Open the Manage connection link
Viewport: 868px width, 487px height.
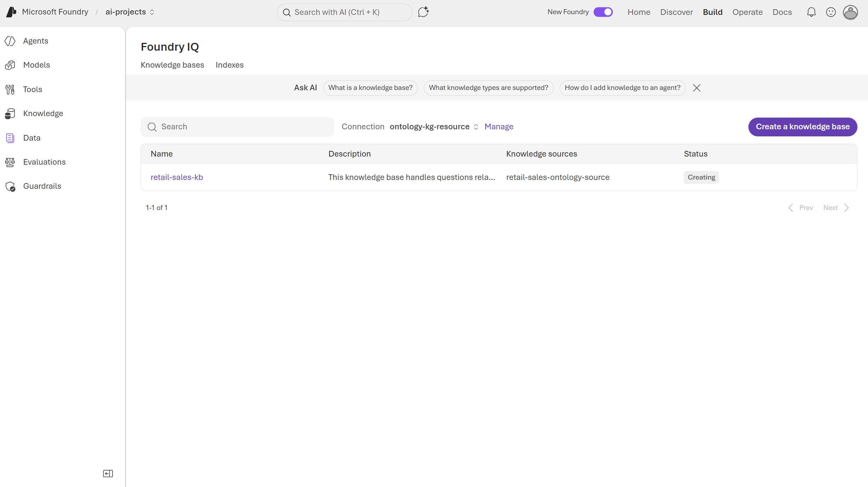tap(499, 127)
